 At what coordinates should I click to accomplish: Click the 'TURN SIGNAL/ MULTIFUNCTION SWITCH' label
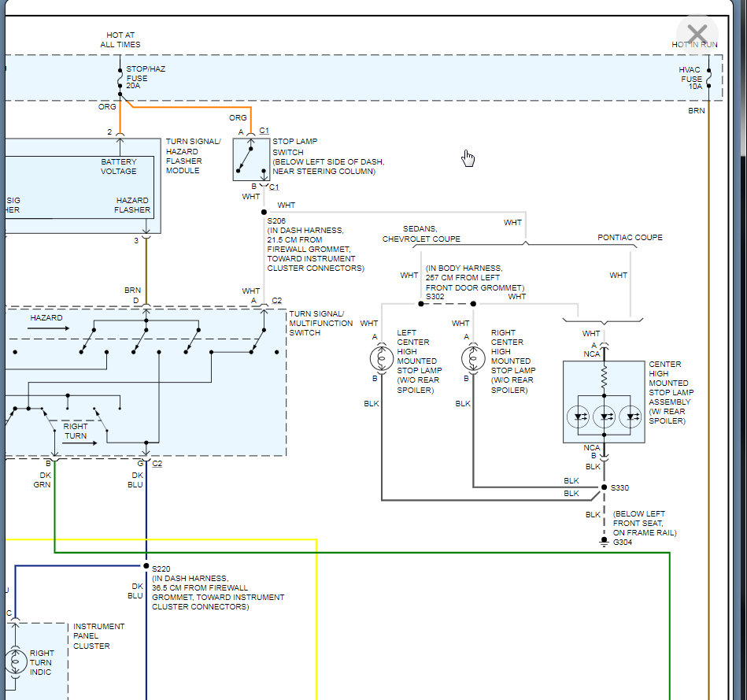click(320, 323)
